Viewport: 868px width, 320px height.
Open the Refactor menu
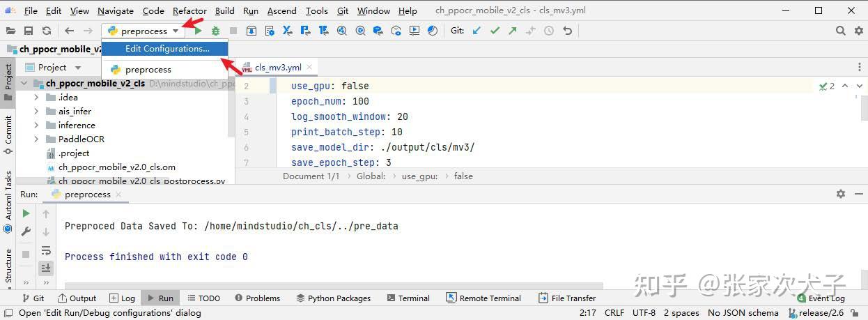click(189, 10)
